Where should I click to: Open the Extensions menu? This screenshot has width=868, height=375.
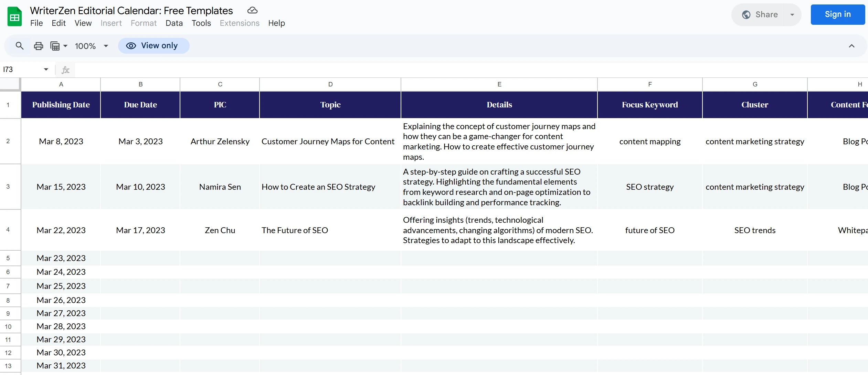pos(240,23)
